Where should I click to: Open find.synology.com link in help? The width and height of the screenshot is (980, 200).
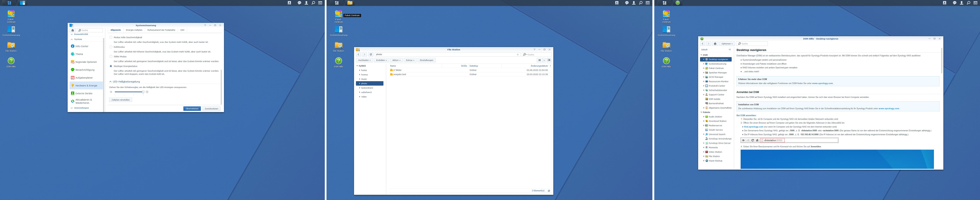tap(754, 127)
